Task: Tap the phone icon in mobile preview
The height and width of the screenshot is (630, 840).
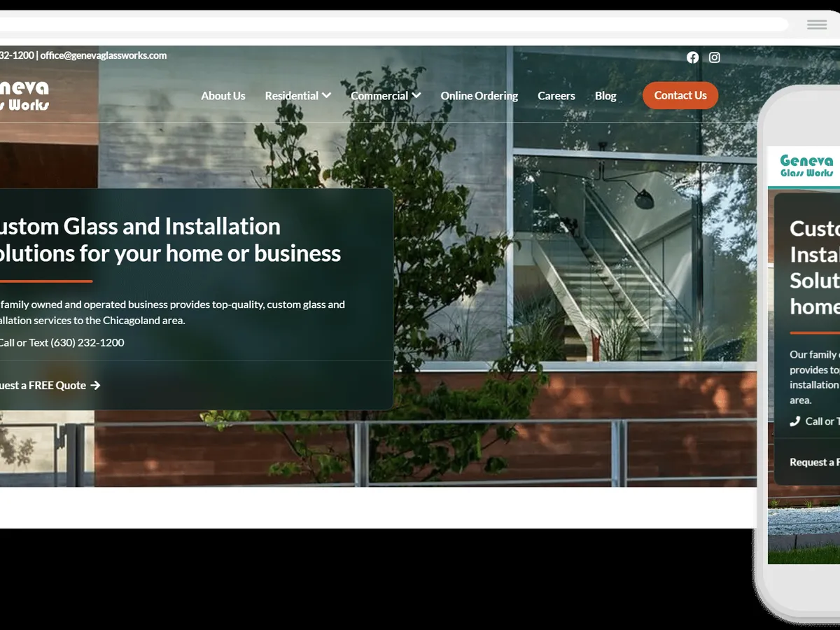Action: 794,421
